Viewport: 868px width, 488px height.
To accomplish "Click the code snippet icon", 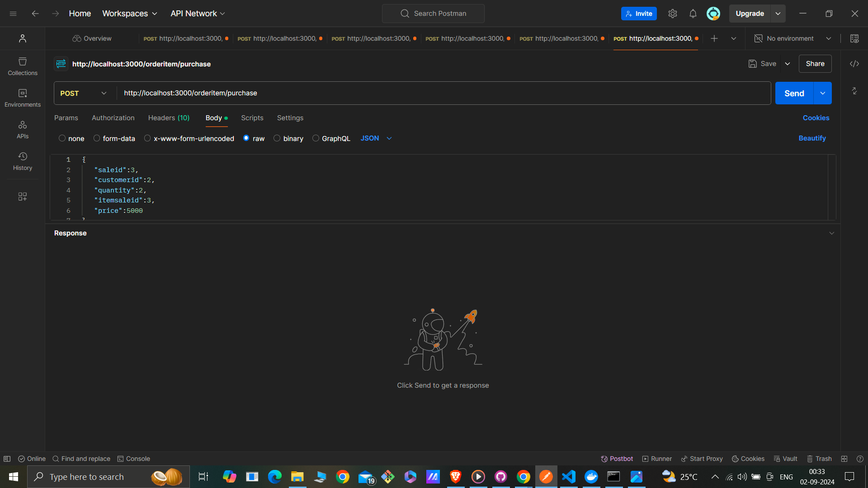I will (x=854, y=64).
